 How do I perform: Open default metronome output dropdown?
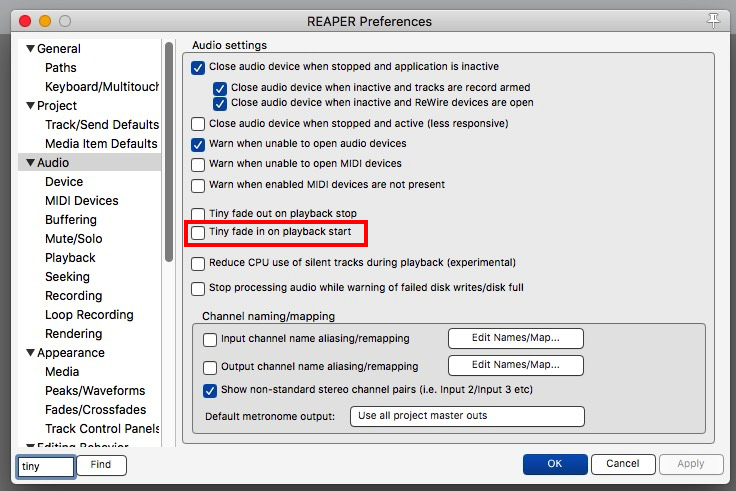pyautogui.click(x=467, y=416)
